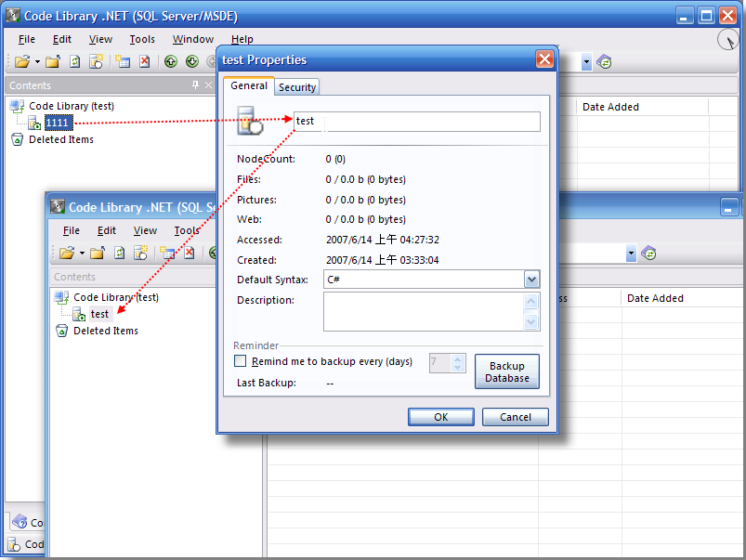
Task: Close the top window Contents panel
Action: (x=208, y=85)
